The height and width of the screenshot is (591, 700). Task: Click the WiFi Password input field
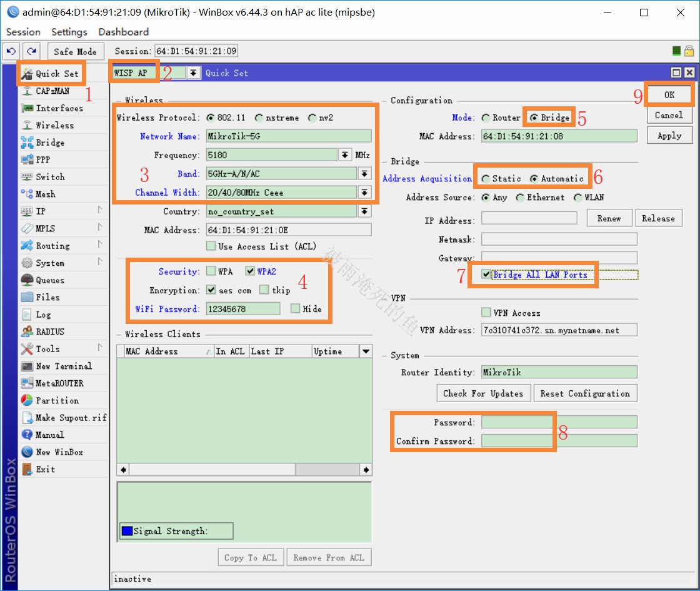(x=242, y=308)
